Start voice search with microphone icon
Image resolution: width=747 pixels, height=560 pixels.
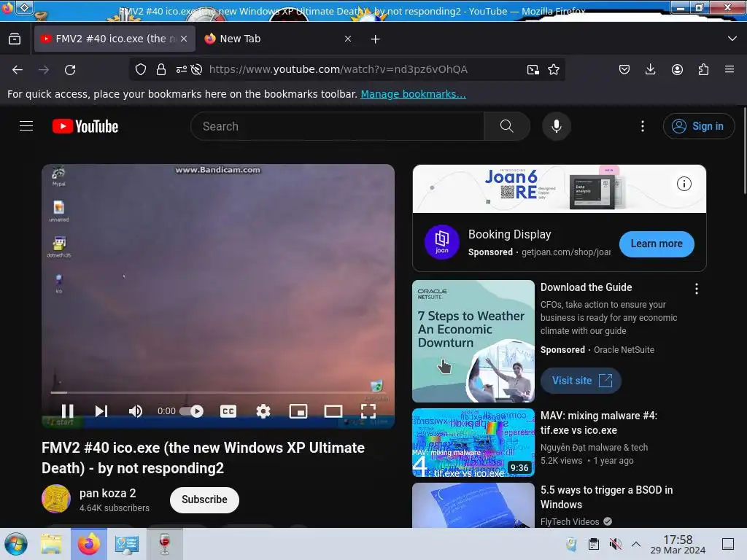(556, 126)
